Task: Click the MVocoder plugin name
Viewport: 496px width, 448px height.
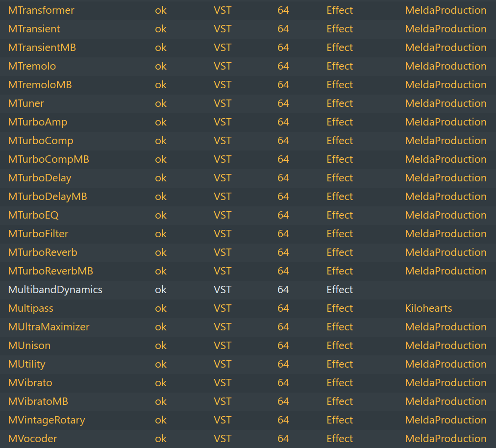Action: click(32, 439)
